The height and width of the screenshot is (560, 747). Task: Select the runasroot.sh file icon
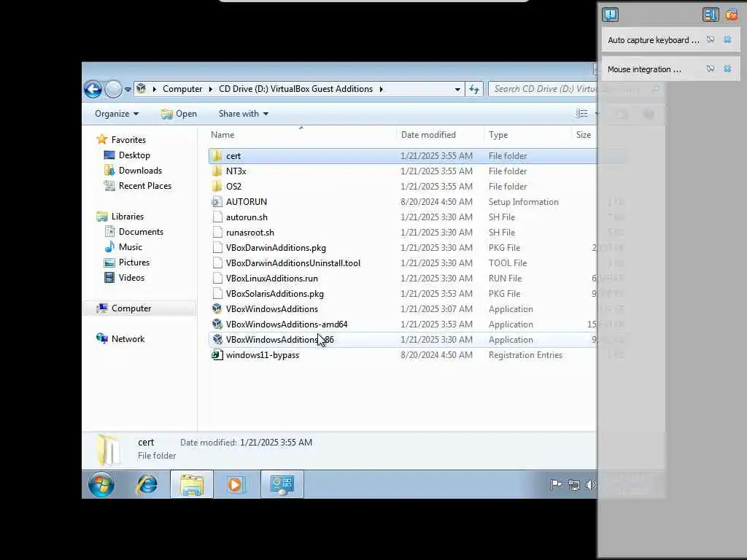(x=217, y=233)
